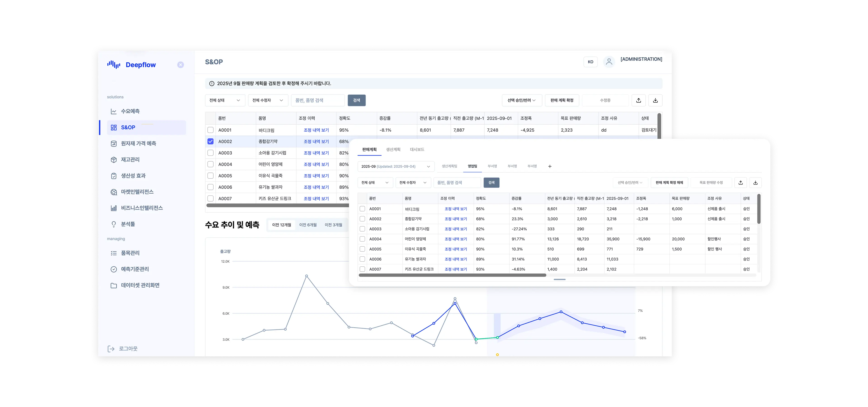
Task: Click the demand forecast chart icon in sidebar
Action: pyautogui.click(x=114, y=111)
